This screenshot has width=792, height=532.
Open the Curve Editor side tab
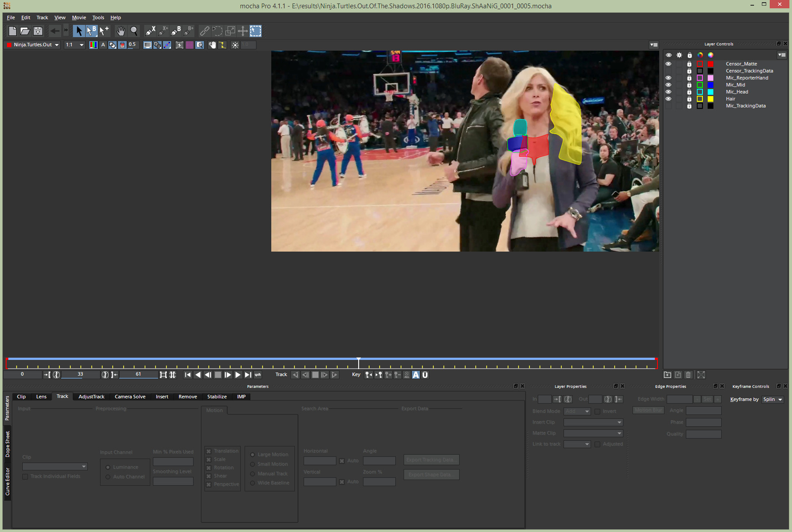tap(7, 482)
